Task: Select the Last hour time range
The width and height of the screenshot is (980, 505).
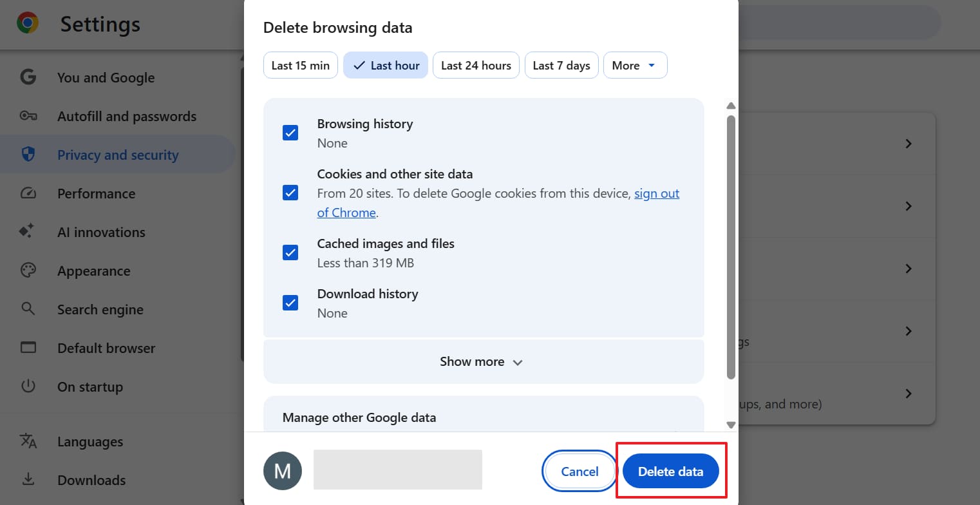Action: click(x=386, y=65)
